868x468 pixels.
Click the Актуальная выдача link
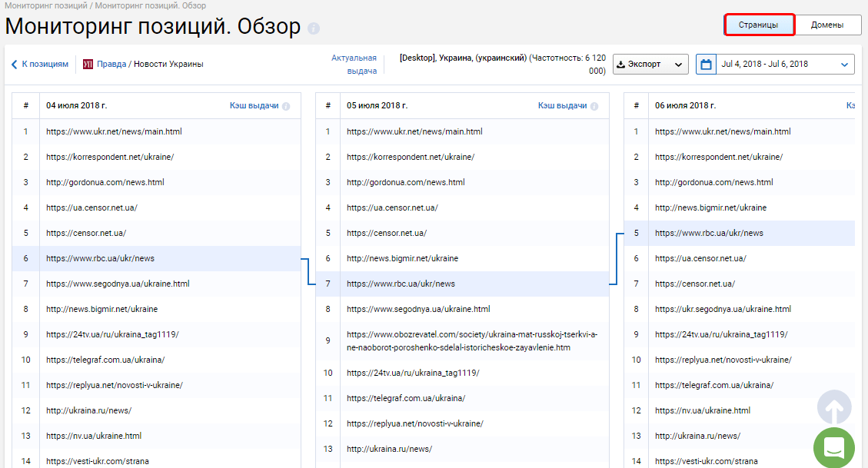tap(354, 65)
